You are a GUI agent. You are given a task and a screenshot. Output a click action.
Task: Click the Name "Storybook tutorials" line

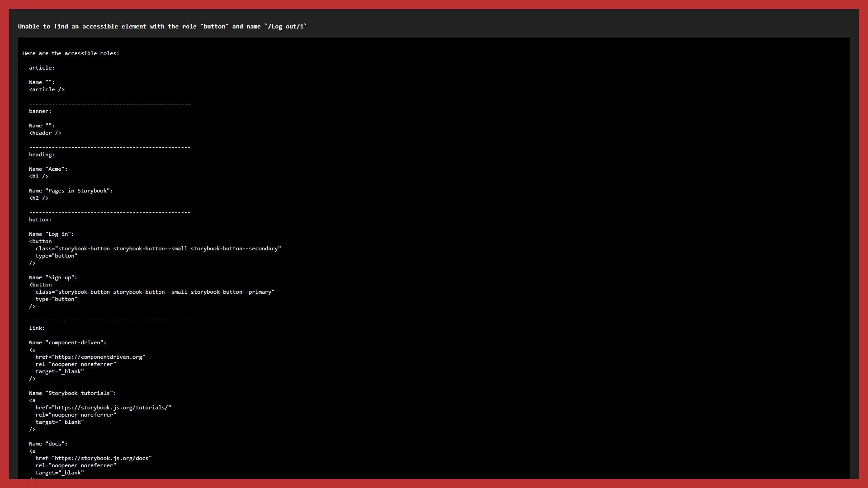(x=73, y=393)
